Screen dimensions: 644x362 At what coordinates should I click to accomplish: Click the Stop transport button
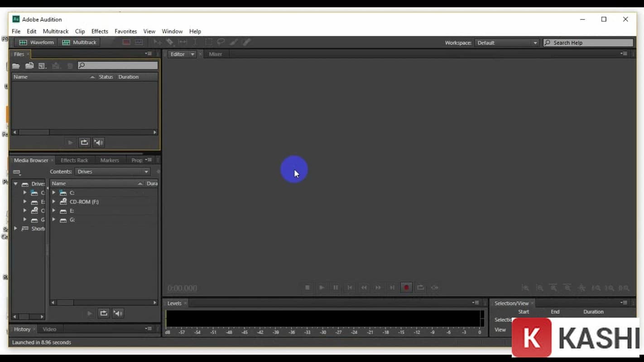tap(308, 287)
